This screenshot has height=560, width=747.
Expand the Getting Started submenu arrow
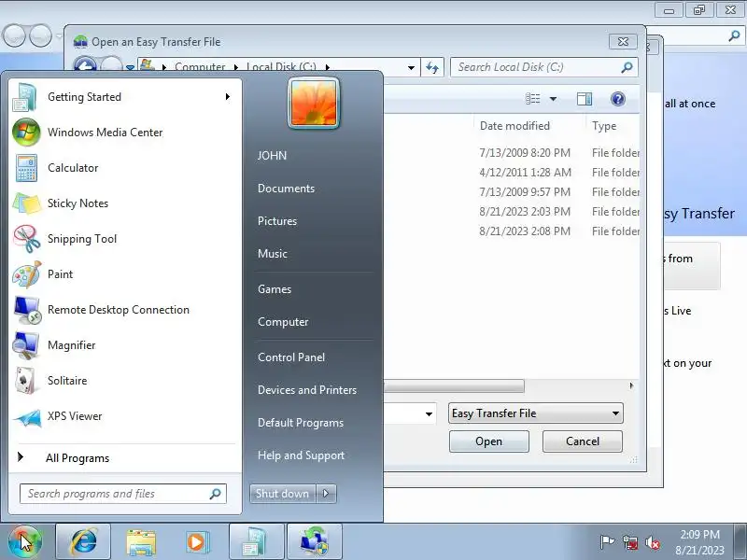click(228, 97)
